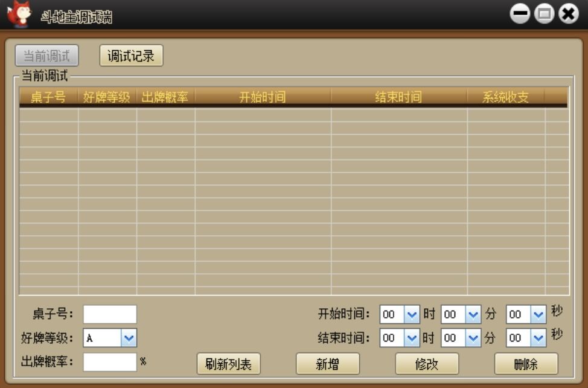This screenshot has height=388, width=588.
Task: Open the 结束时间 seconds dropdown
Action: click(x=538, y=338)
